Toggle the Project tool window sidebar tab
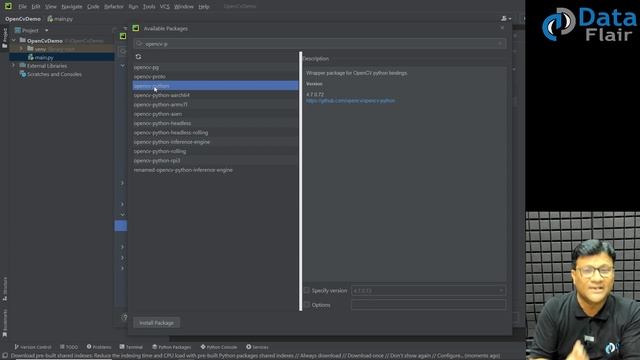This screenshot has height=360, width=640. [4, 39]
